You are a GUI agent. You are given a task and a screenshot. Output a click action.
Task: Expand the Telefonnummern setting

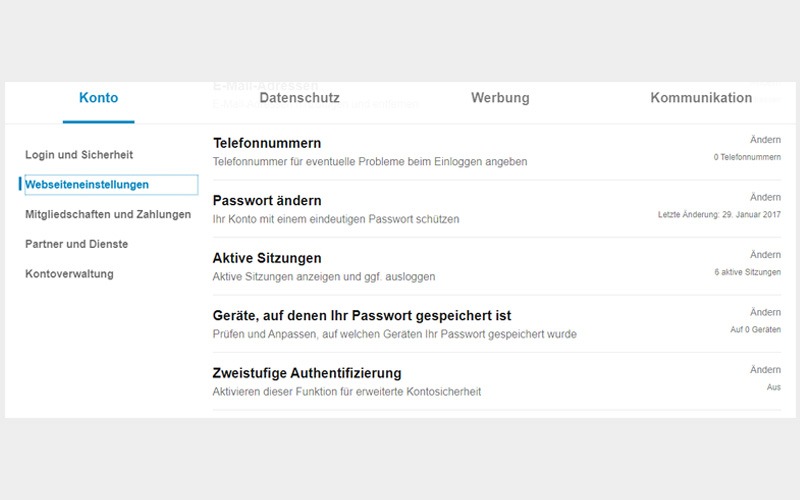coord(267,143)
